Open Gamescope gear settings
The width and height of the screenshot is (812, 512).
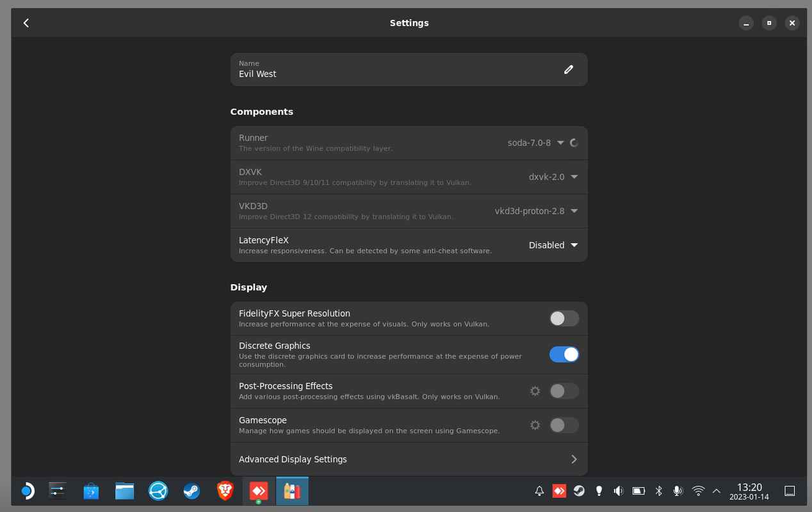click(535, 425)
